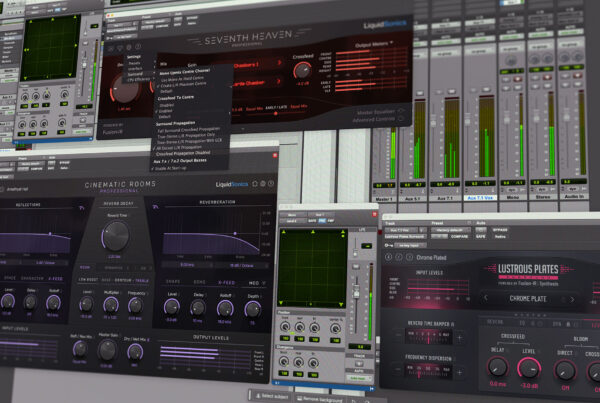Viewport: 600px width, 403px height.
Task: Toggle Master Equaliser in Seventh Heaven
Action: click(401, 111)
